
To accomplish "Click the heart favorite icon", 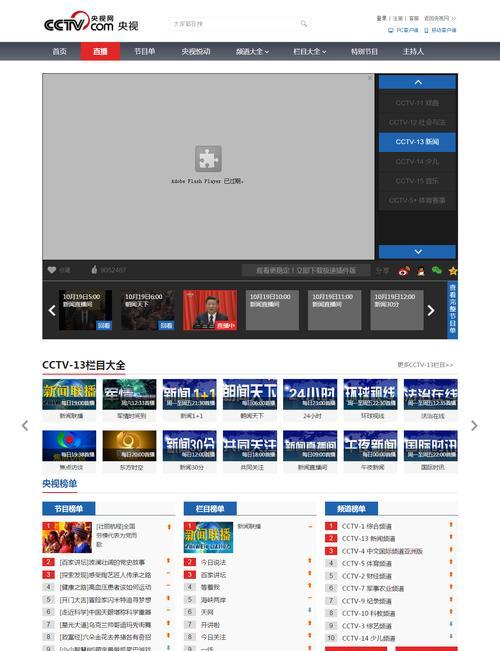I will point(51,270).
